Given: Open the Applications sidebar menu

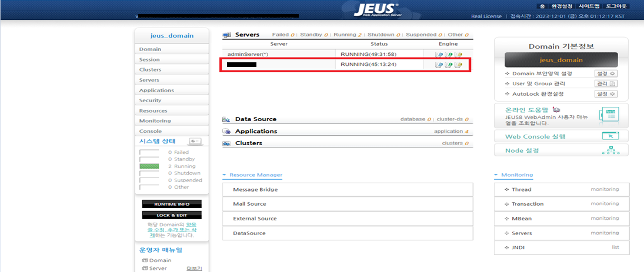Looking at the screenshot, I should pos(172,91).
